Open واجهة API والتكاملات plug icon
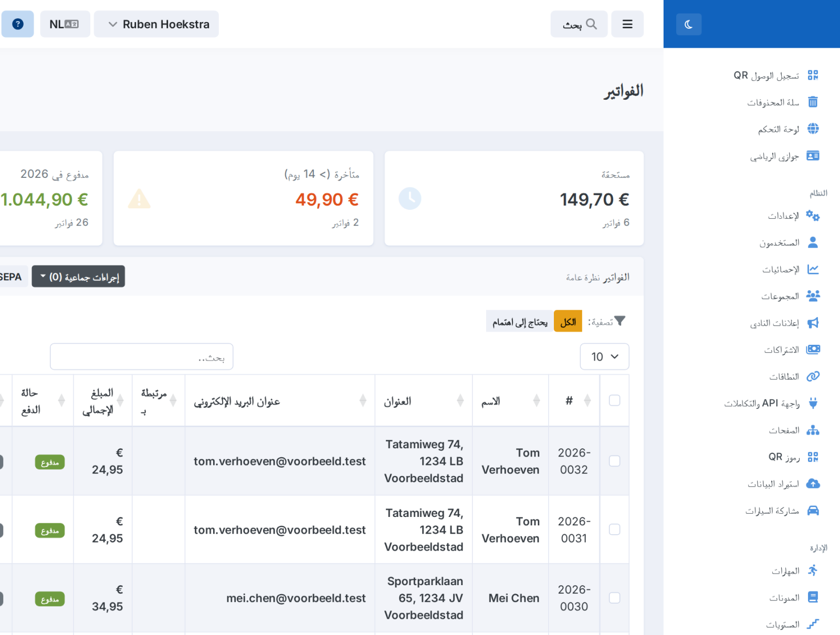Viewport: 840px width, 635px height. (x=813, y=403)
